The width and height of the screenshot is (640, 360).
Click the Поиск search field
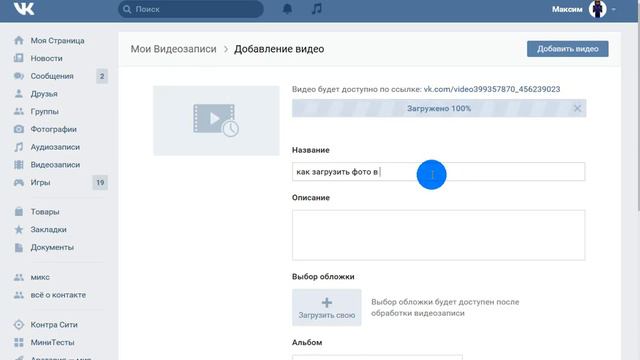[191, 9]
